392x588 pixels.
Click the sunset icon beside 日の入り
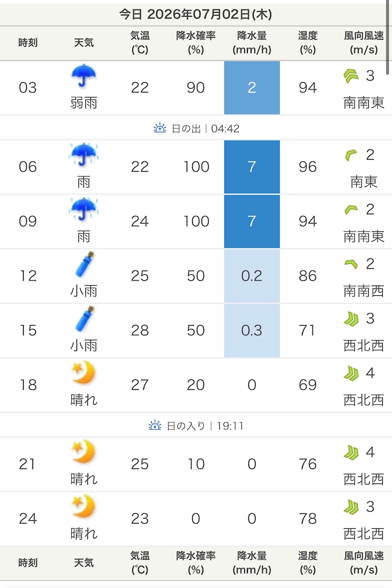(155, 426)
